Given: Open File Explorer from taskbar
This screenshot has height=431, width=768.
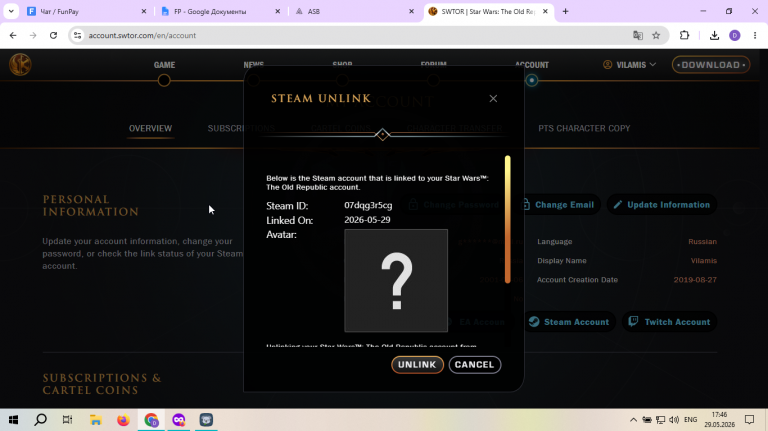Looking at the screenshot, I should point(96,420).
